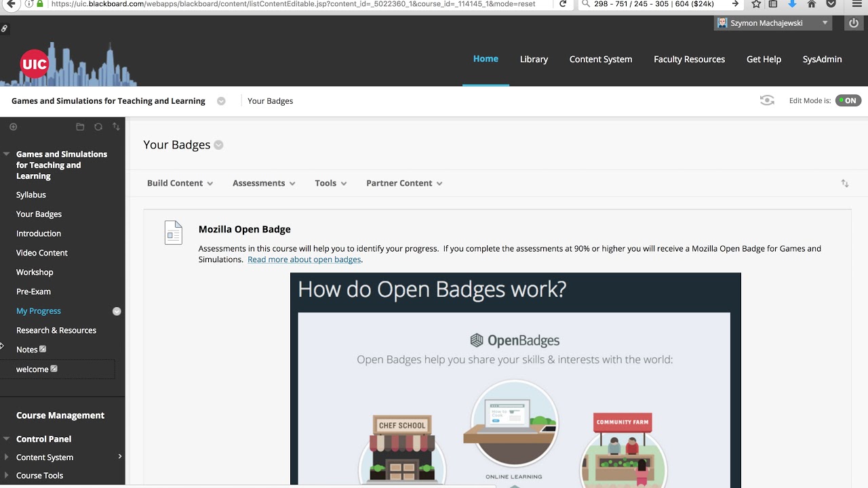Click the reading list icon in browser toolbar

pos(773,4)
